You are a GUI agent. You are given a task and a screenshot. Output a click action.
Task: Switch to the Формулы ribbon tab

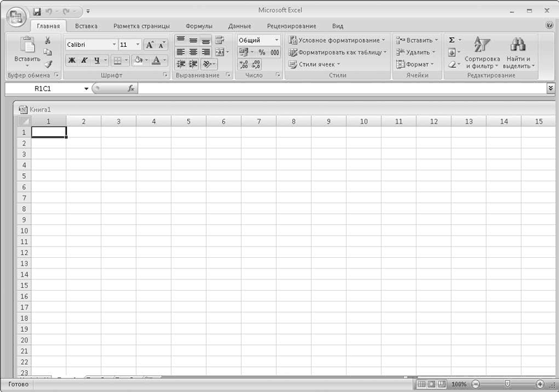point(198,26)
